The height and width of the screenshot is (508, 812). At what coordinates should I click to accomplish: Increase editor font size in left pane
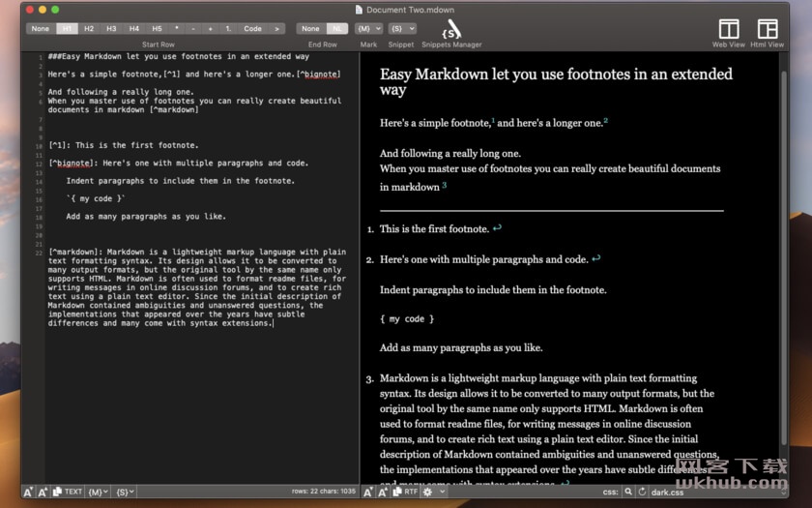point(43,492)
